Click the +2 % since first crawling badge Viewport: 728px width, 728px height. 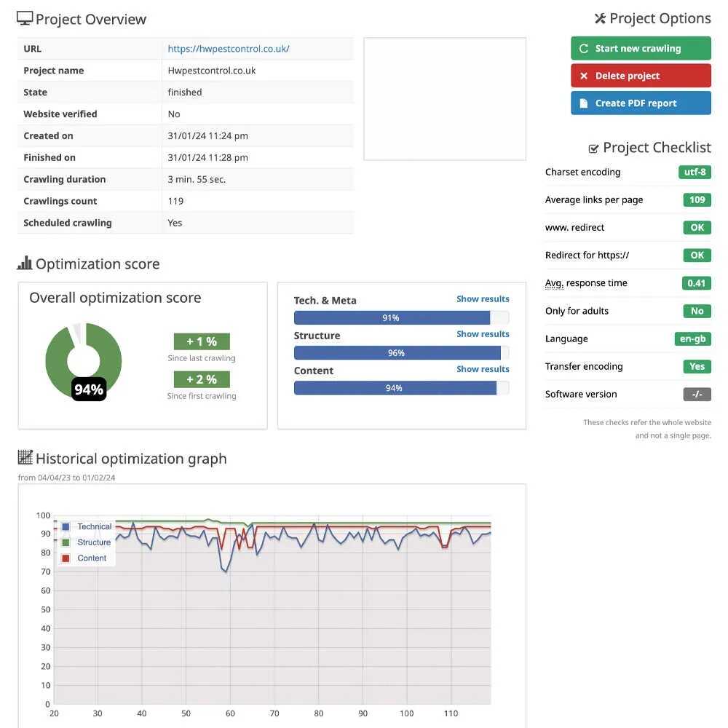click(x=202, y=379)
